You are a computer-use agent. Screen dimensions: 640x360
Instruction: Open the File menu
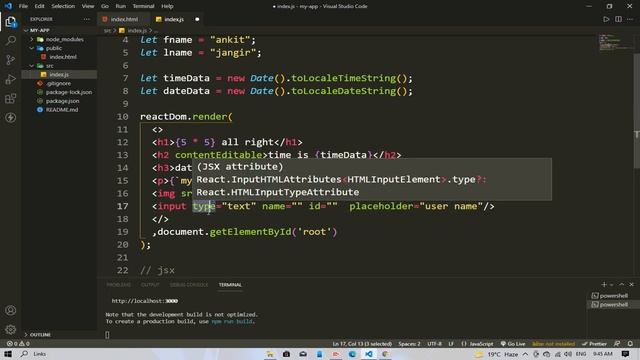click(x=23, y=6)
